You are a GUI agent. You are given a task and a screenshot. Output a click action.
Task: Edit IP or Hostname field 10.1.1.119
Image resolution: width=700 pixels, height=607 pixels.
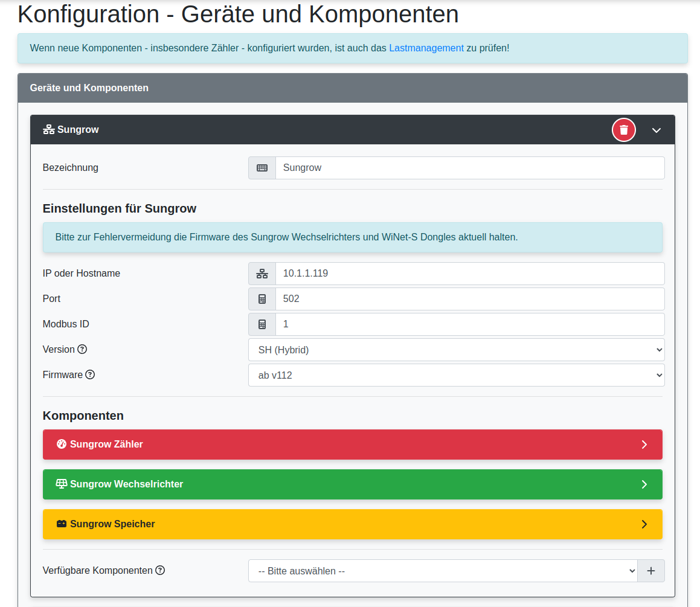[x=470, y=274]
